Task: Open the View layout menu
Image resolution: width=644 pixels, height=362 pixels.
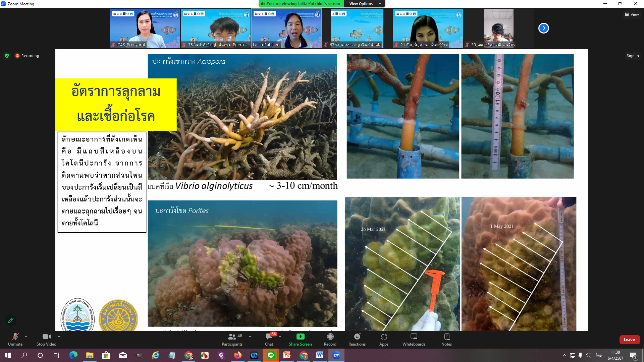Action: [632, 14]
